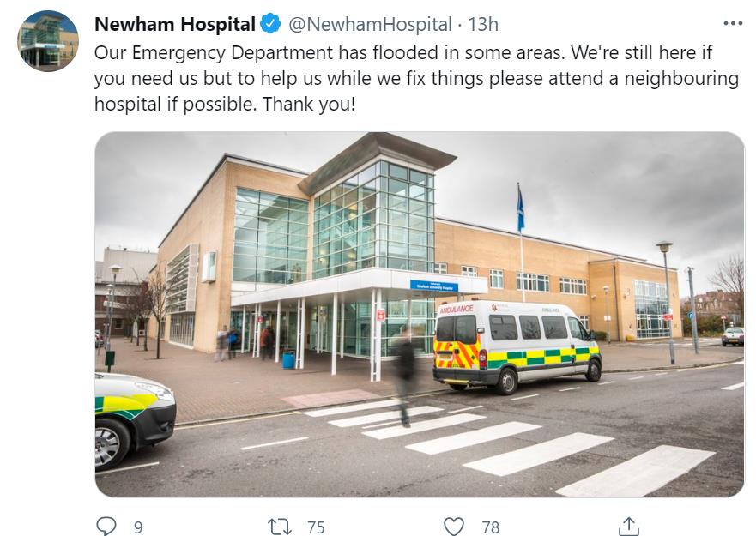Like the tweet with the heart icon
Viewport: 756px width, 536px height.
click(x=453, y=527)
